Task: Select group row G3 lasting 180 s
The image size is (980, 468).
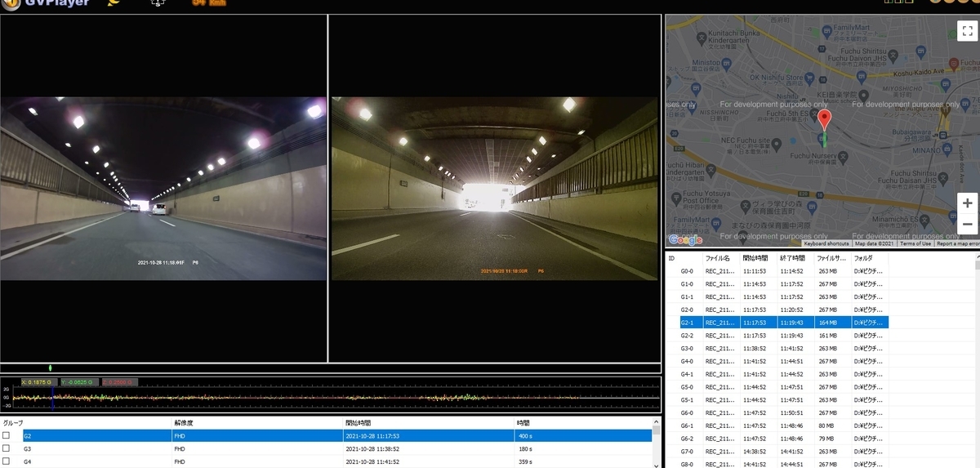Action: pyautogui.click(x=337, y=448)
